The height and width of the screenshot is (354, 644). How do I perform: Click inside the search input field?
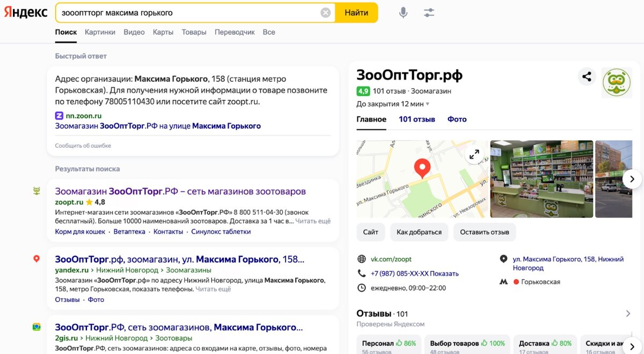click(188, 12)
